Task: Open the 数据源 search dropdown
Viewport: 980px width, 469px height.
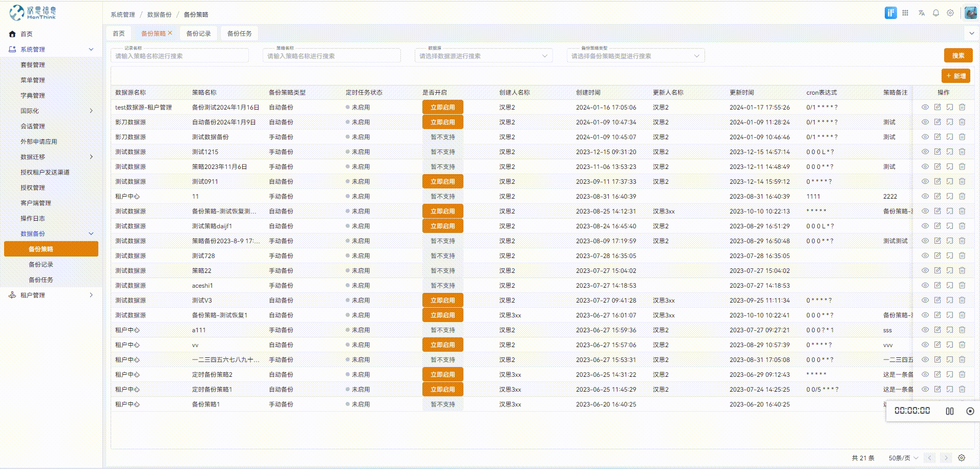Action: point(483,56)
